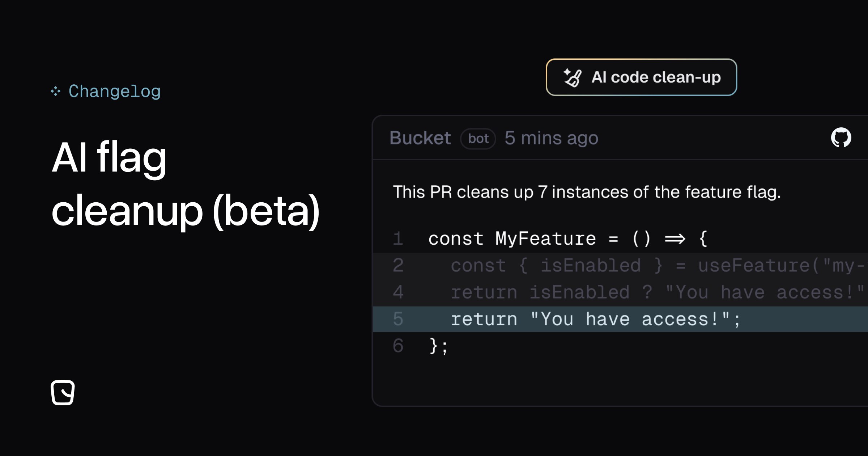Select removed line 2 with useFeature
Screen dimensions: 868x456
point(620,266)
